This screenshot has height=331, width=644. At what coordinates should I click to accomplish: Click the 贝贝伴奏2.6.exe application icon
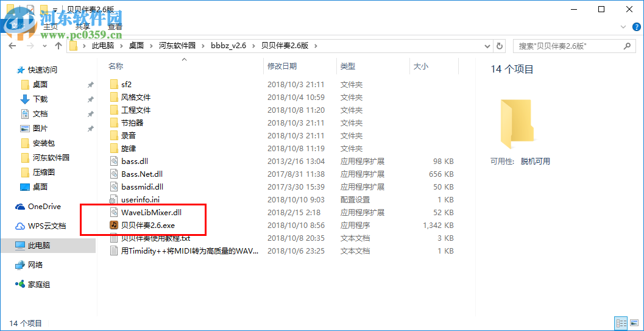click(x=114, y=225)
